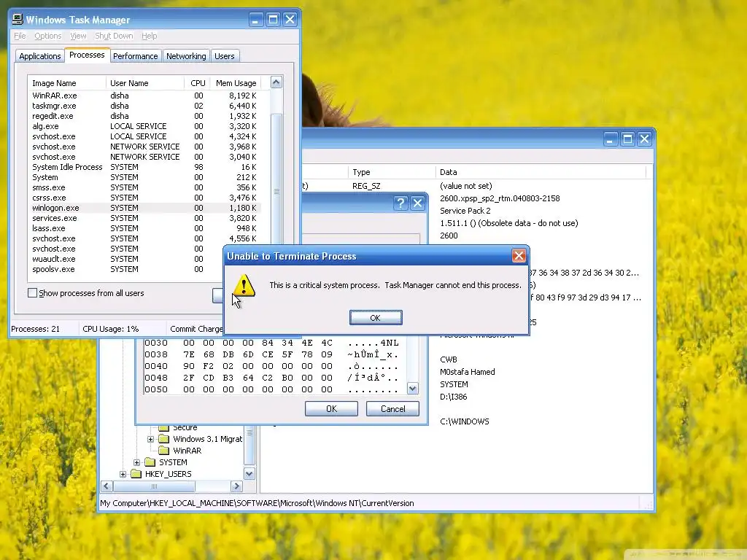The image size is (747, 560).
Task: Click registry tree scroll-left arrow
Action: click(107, 486)
